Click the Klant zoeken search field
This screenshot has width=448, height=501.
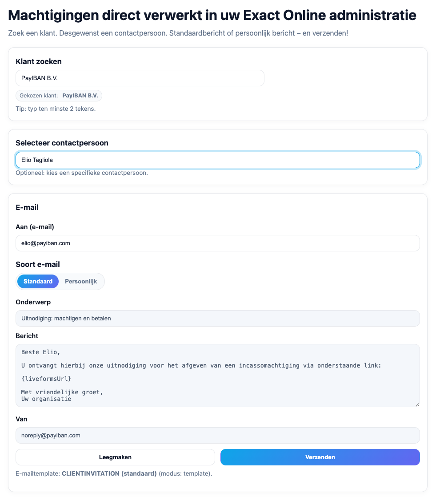point(140,78)
